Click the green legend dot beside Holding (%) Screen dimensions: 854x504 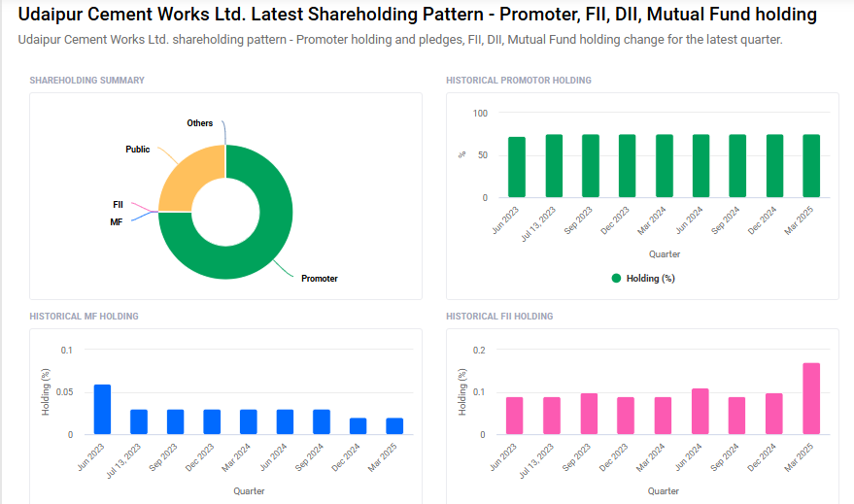[616, 278]
